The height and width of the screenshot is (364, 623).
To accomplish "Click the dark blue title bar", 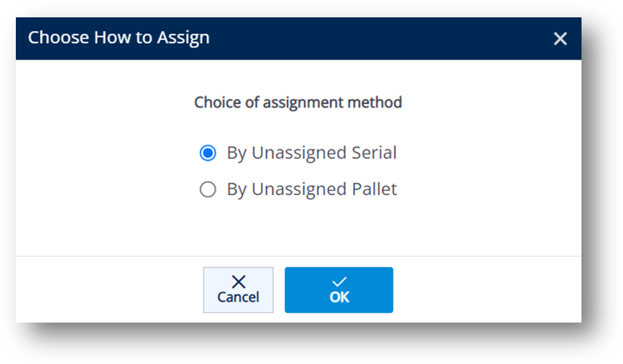I will pos(299,38).
